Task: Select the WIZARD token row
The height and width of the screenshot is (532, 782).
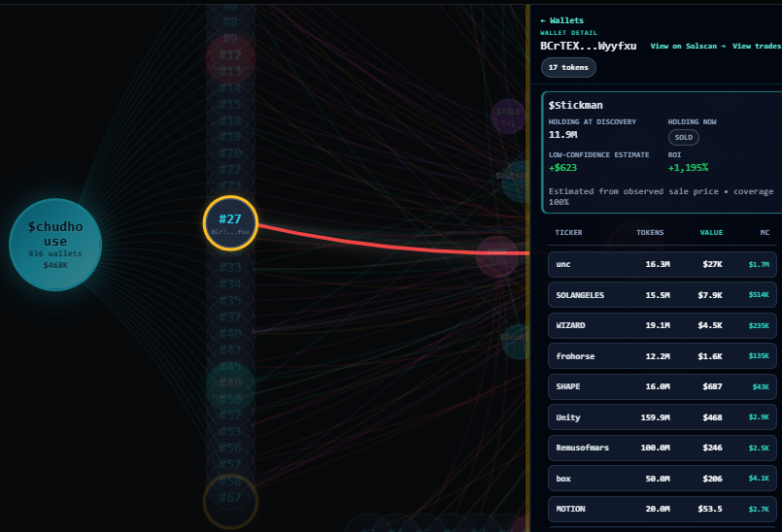Action: click(663, 325)
